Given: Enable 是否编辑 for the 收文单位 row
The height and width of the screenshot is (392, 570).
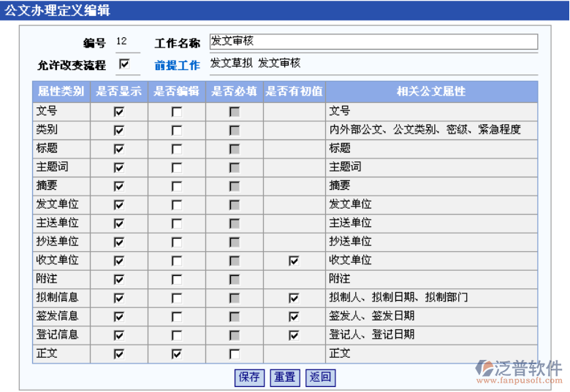Looking at the screenshot, I should click(177, 261).
